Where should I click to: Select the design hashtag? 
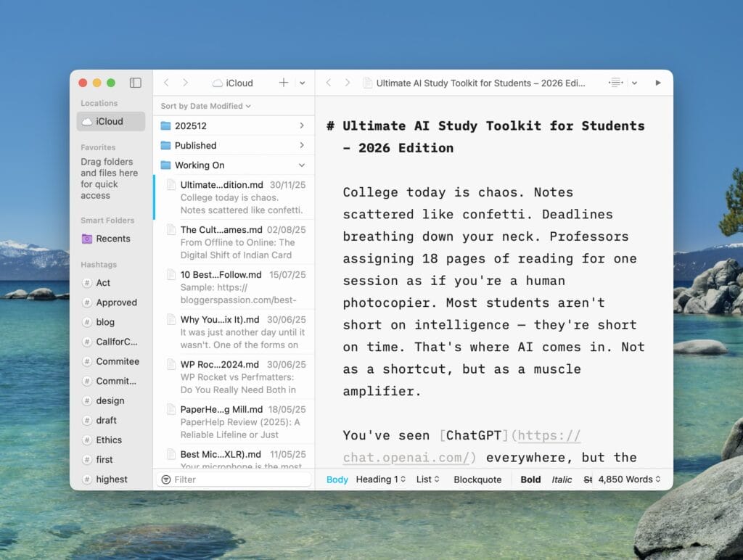tap(110, 400)
